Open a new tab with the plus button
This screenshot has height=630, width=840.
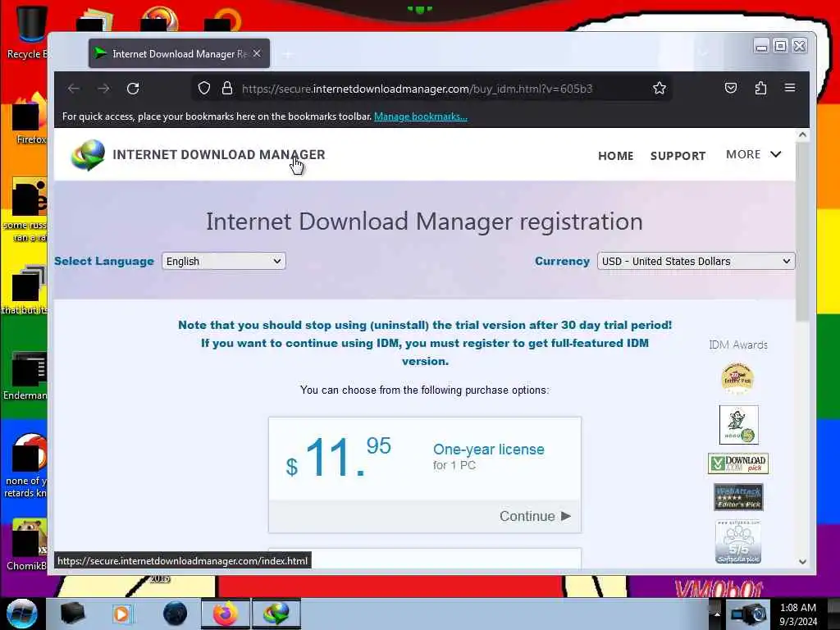[288, 54]
